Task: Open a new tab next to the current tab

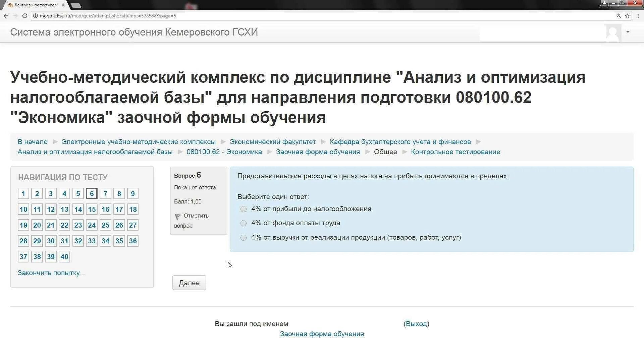Action: coord(76,5)
